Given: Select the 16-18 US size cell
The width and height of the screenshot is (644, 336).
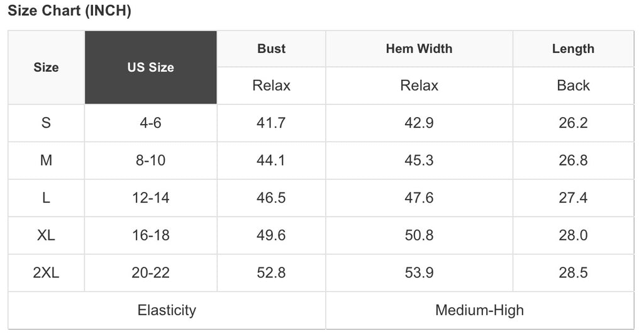Looking at the screenshot, I should 150,235.
